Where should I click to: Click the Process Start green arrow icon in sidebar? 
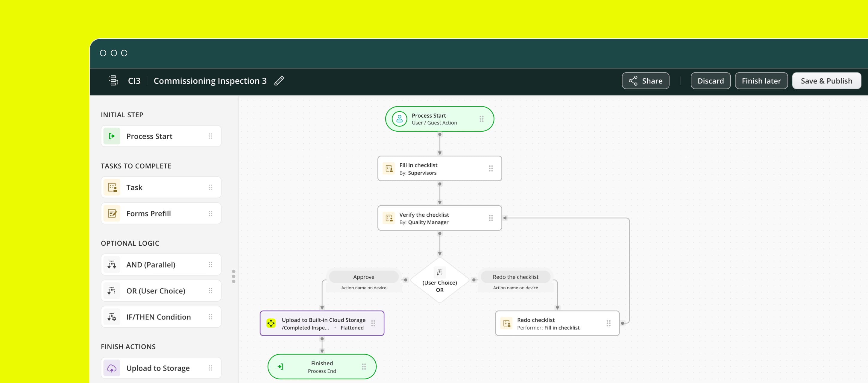[112, 136]
